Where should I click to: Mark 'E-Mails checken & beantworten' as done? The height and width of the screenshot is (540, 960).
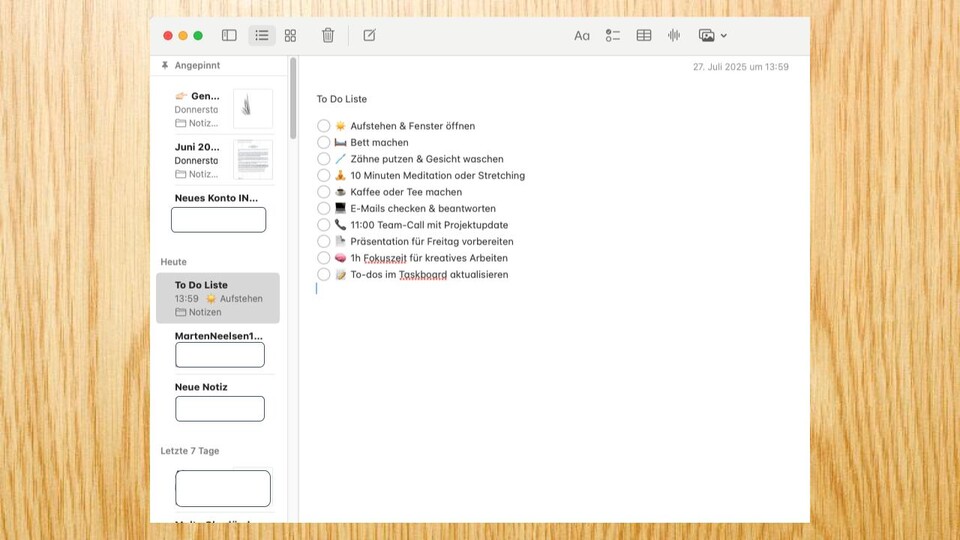[323, 208]
